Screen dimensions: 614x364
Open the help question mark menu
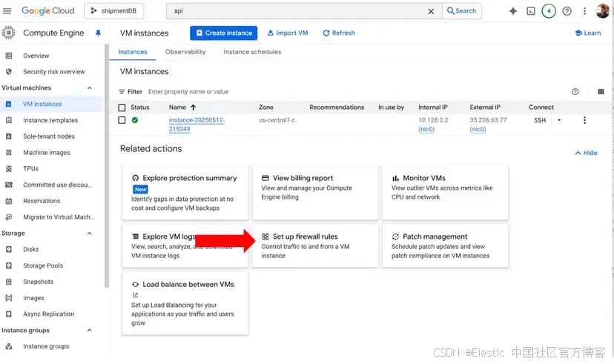coord(567,11)
